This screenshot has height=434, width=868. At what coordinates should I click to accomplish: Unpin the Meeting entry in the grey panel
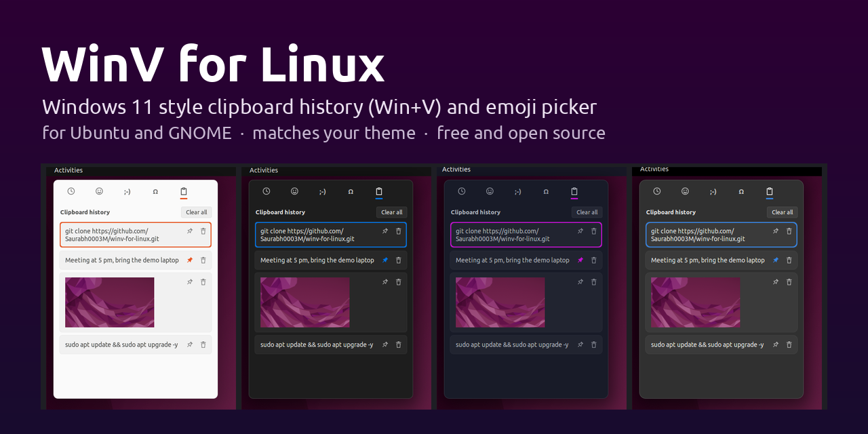(776, 260)
